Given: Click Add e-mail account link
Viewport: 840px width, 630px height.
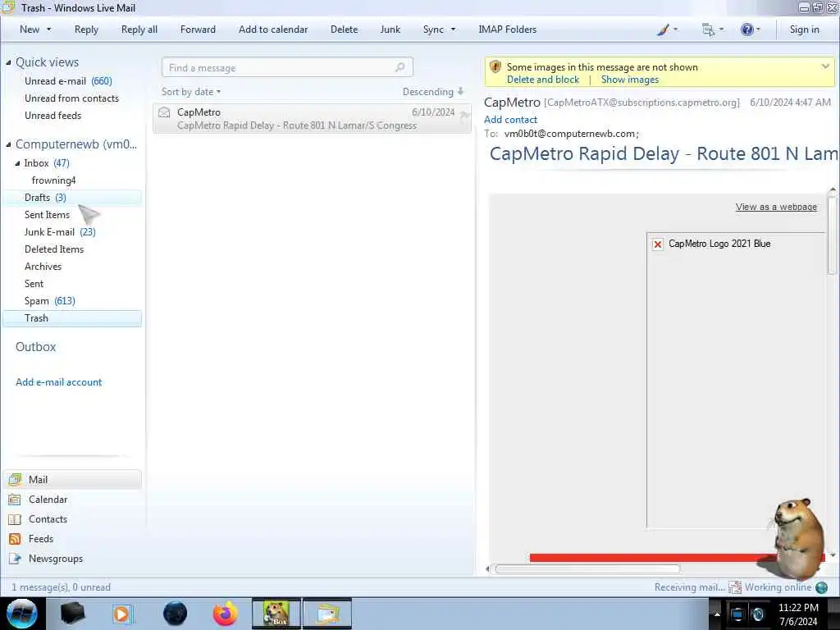Looking at the screenshot, I should (58, 382).
